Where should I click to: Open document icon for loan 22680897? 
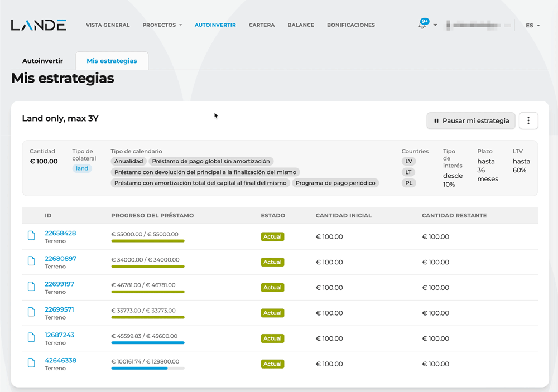[31, 261]
